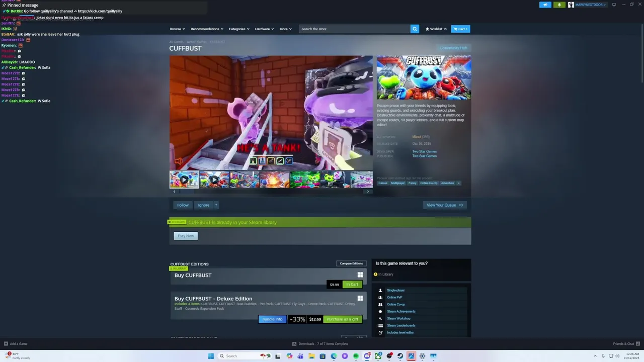The height and width of the screenshot is (362, 644).
Task: Click the Ignore button
Action: 204,205
